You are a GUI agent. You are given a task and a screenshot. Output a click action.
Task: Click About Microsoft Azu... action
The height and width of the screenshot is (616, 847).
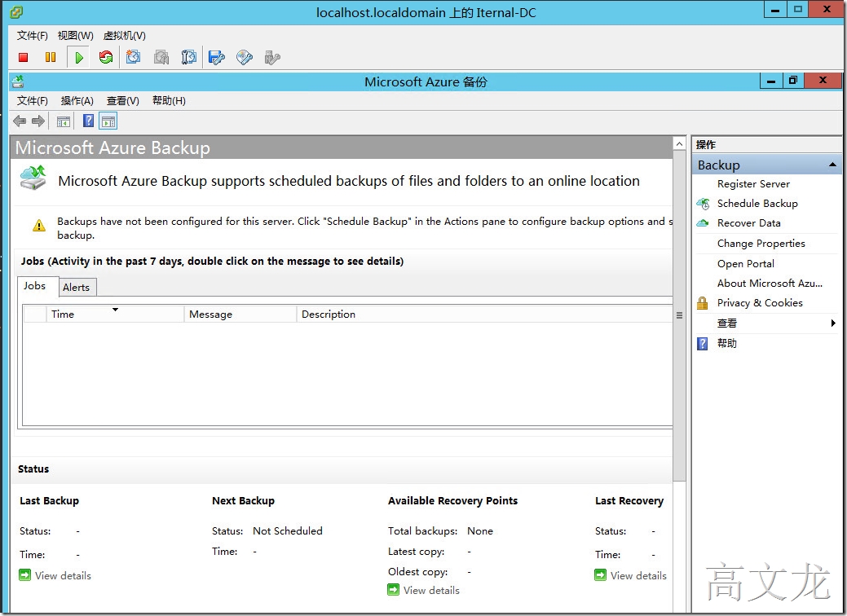tap(770, 284)
